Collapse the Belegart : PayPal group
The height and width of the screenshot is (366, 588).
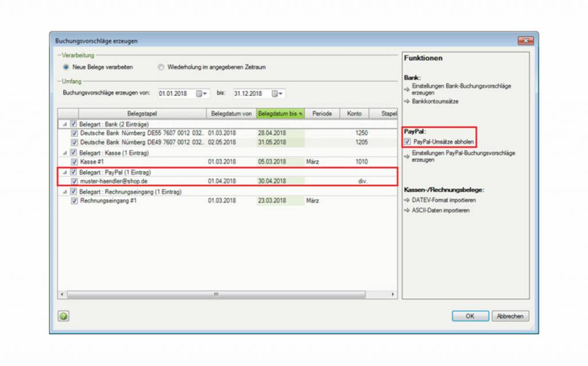[64, 172]
